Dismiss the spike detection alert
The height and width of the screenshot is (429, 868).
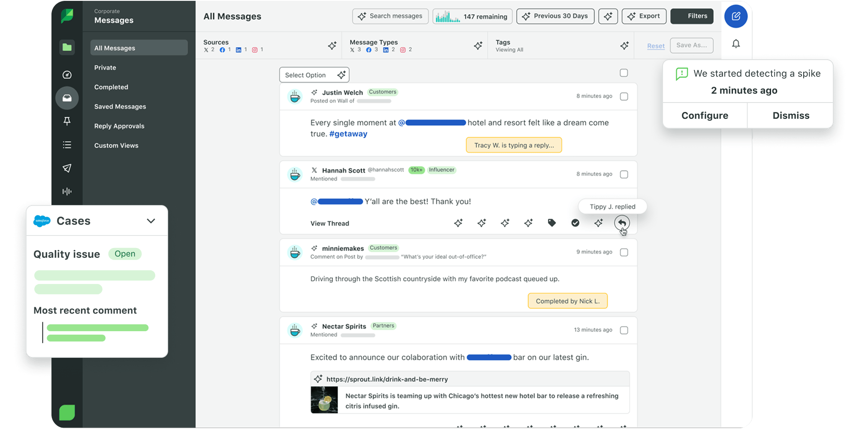pos(790,115)
